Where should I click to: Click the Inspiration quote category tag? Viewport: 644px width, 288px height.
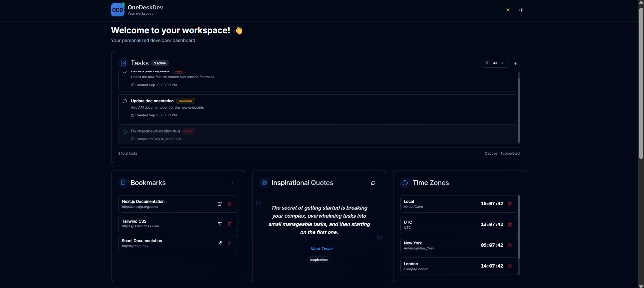[x=319, y=260]
